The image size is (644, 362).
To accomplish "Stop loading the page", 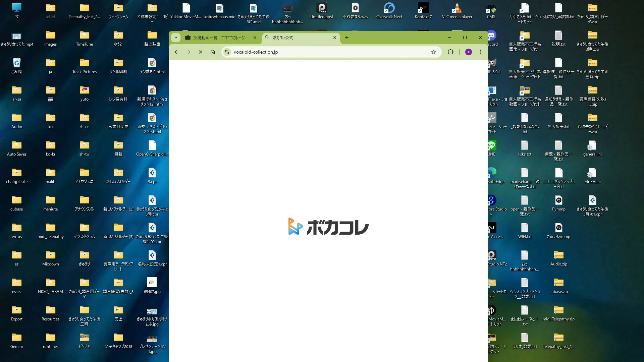I will (x=201, y=52).
